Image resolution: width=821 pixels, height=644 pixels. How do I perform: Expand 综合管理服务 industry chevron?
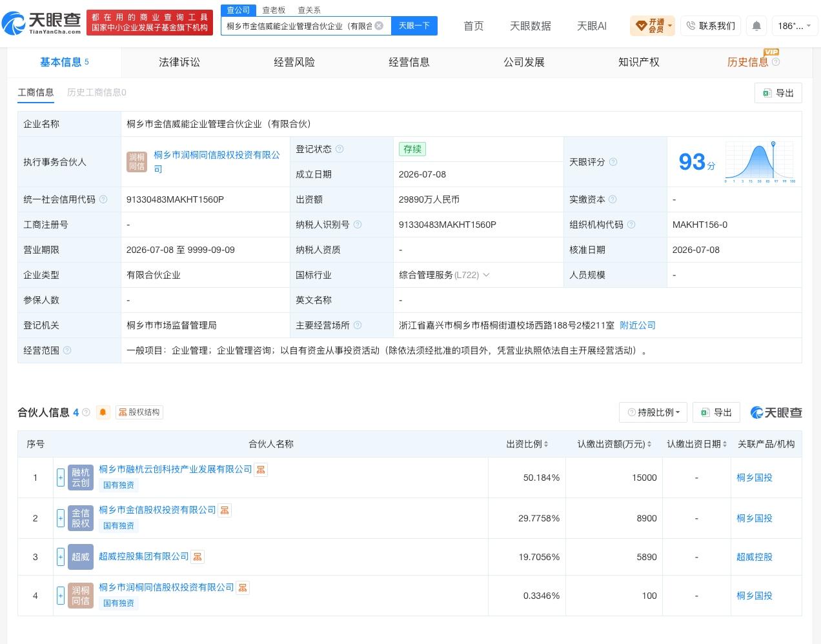click(x=486, y=275)
